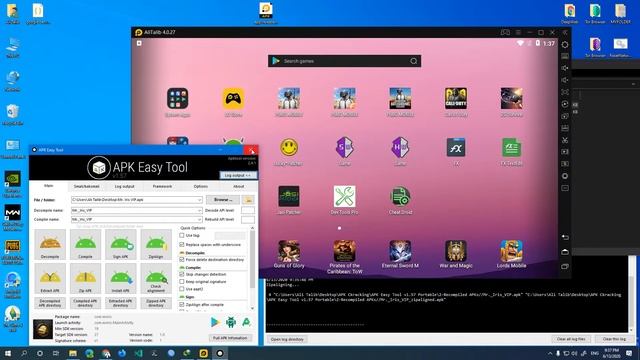Click the green android robot icon beside Play Store
Screen dimensions: 640x360
[x=231, y=322]
